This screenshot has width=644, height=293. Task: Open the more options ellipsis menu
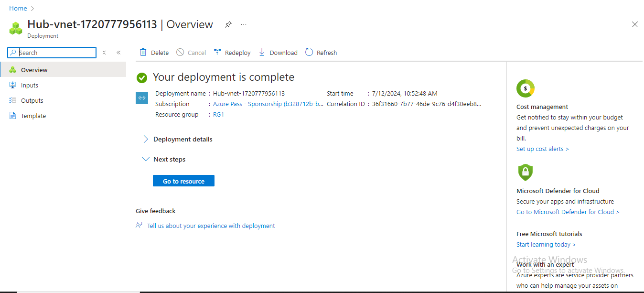coord(244,24)
